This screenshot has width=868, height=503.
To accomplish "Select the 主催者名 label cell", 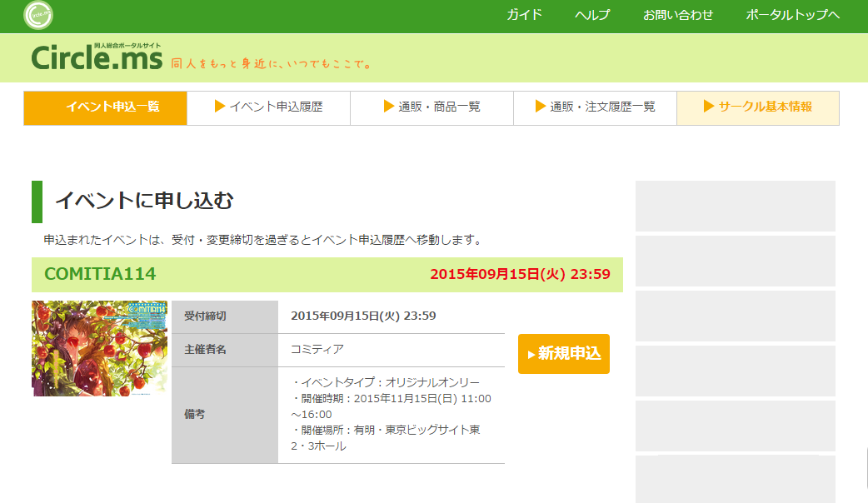I will (x=225, y=350).
